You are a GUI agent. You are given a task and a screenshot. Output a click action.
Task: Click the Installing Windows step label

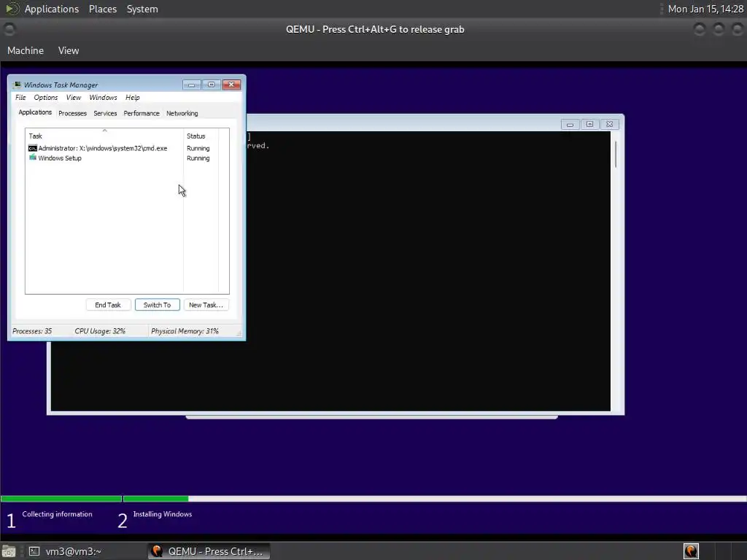(x=163, y=514)
